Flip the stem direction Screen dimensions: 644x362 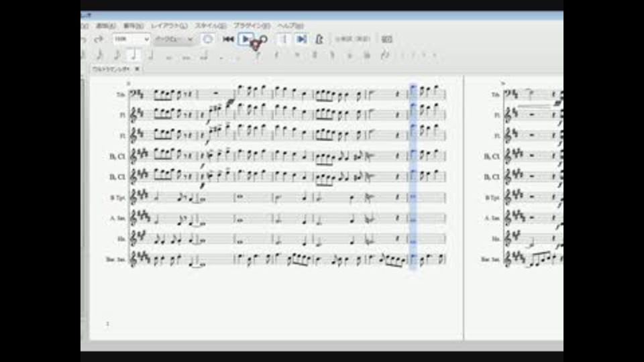tap(385, 55)
